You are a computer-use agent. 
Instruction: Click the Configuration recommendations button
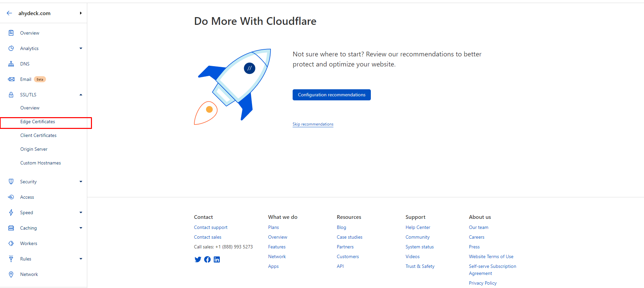332,95
